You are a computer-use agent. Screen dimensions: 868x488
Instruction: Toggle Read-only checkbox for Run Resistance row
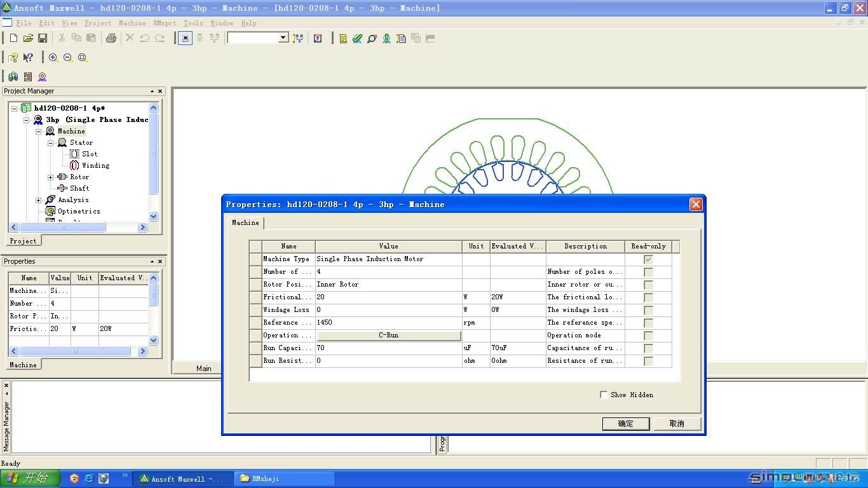pos(648,361)
